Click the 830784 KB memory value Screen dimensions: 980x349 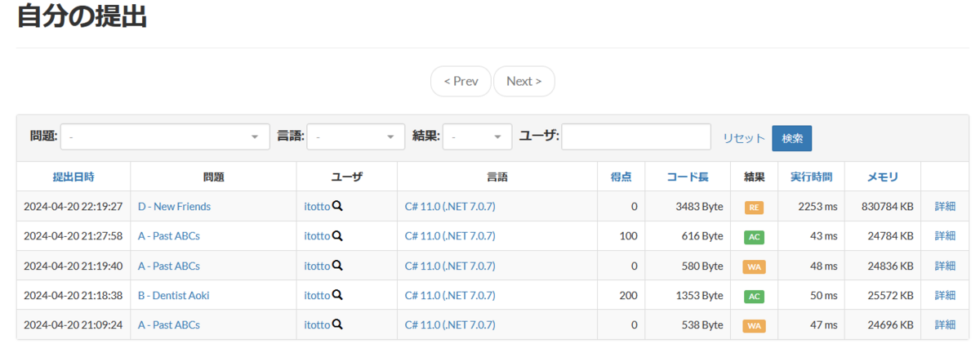(888, 207)
